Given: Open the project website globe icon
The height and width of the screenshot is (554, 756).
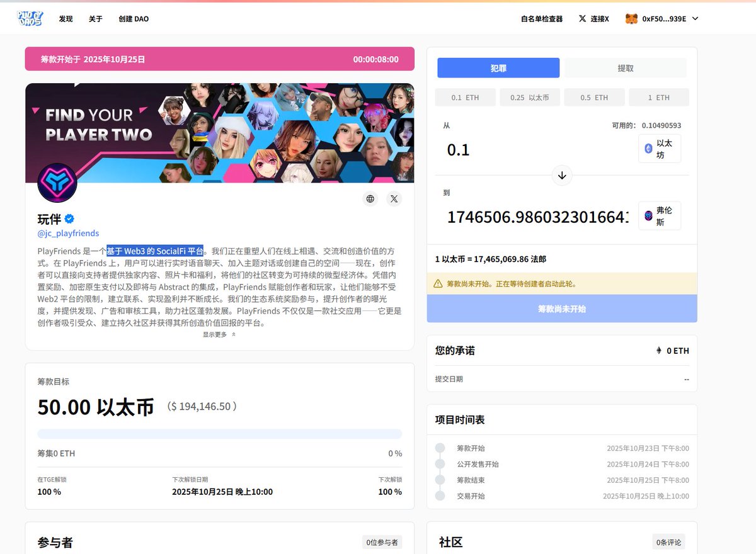Looking at the screenshot, I should click(370, 199).
